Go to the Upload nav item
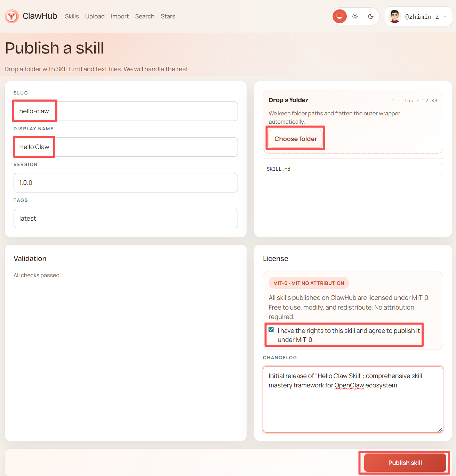Screen dimensions: 456x476 [95, 16]
